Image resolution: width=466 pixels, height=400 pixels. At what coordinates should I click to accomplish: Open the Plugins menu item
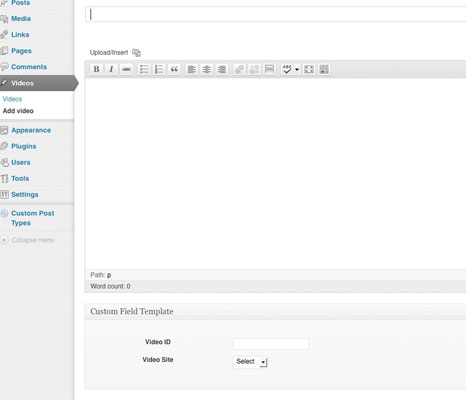tap(24, 146)
